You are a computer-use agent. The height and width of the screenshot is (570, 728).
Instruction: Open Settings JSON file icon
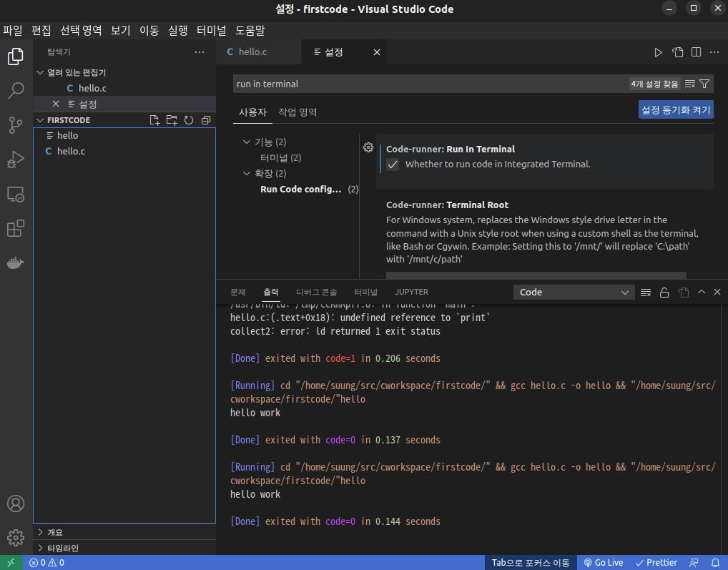pos(677,52)
